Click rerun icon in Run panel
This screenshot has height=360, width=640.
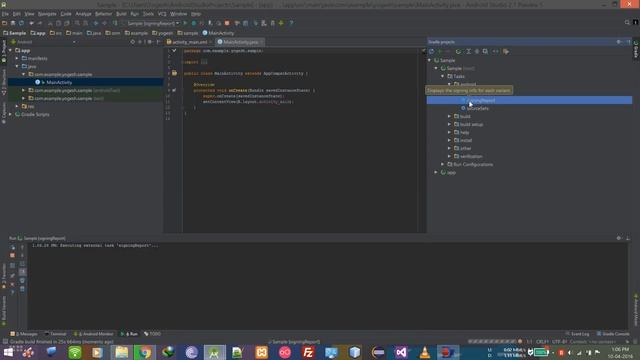point(12,247)
